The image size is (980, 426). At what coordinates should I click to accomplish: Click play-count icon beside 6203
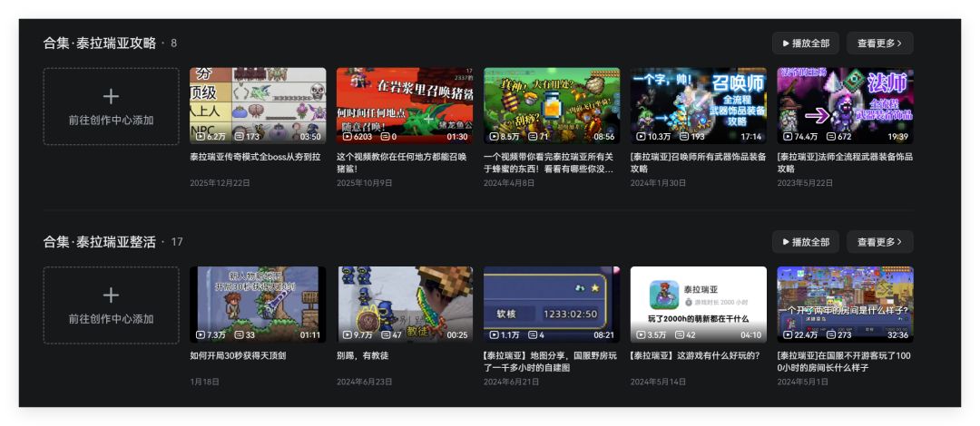347,136
